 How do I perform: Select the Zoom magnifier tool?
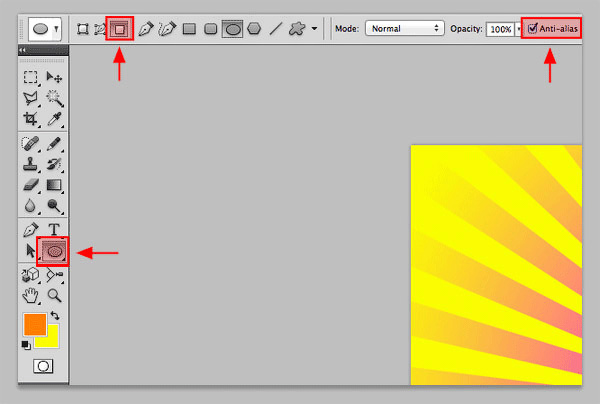coord(54,295)
